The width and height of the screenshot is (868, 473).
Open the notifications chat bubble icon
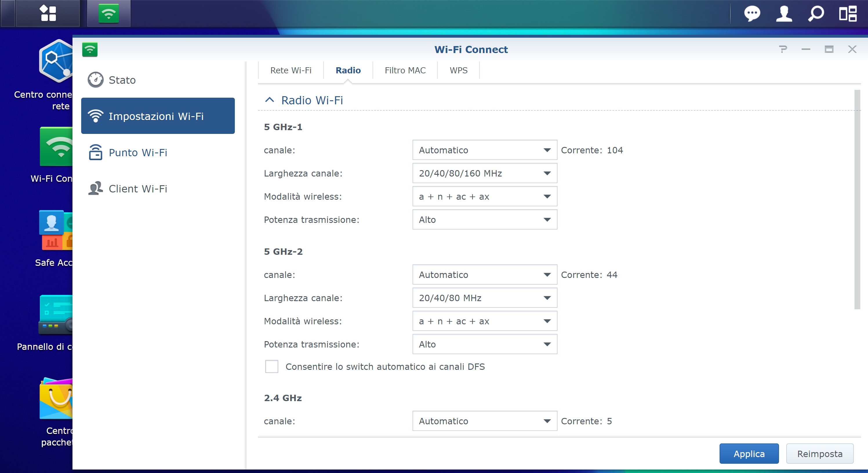pyautogui.click(x=752, y=14)
